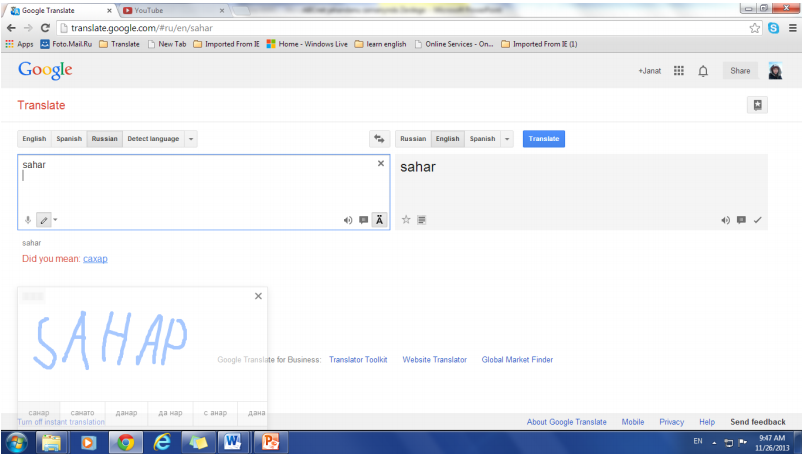Select Spanish as source language
This screenshot has width=811, height=458.
[69, 139]
